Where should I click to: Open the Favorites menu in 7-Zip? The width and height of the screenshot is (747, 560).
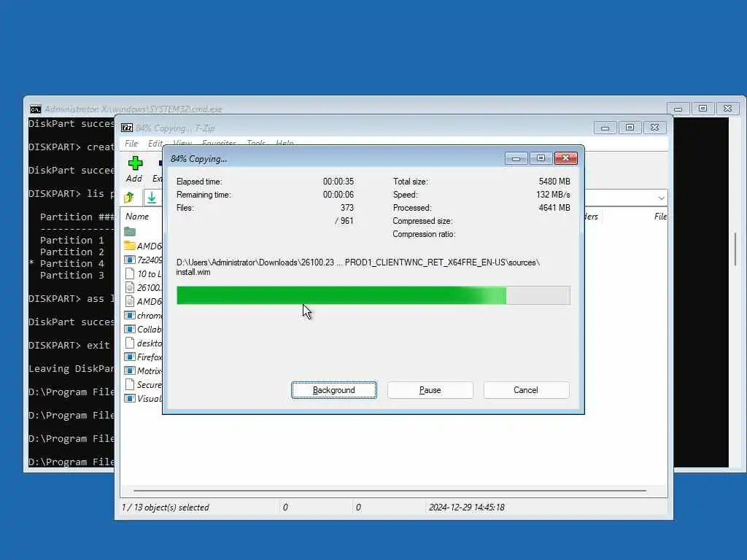[219, 144]
